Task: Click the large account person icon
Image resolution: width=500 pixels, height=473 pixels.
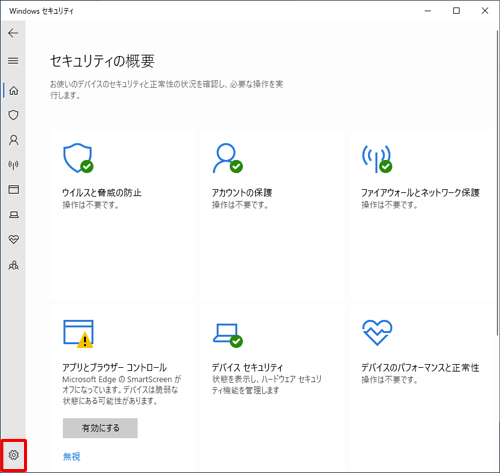Action: click(228, 158)
